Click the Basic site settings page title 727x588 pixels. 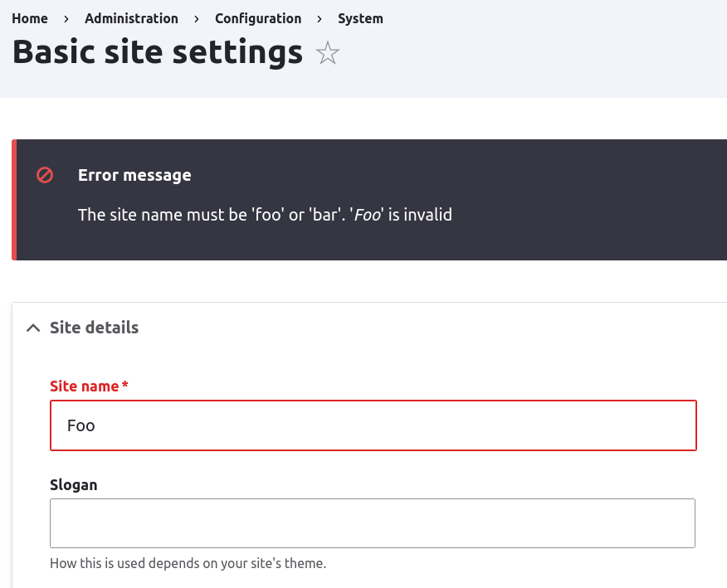click(x=158, y=52)
